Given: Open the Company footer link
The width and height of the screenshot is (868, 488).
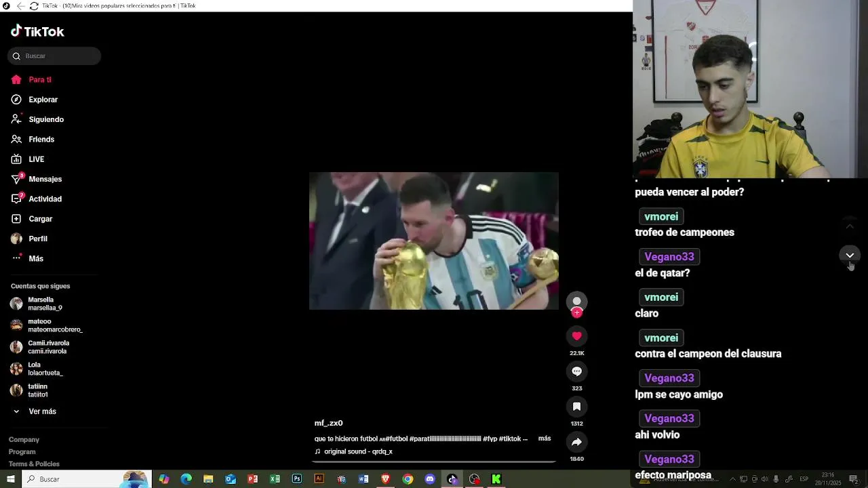Looking at the screenshot, I should (24, 440).
